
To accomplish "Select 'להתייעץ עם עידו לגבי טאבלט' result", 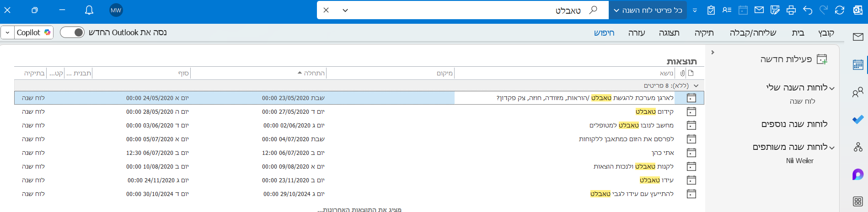I will click(x=359, y=194).
